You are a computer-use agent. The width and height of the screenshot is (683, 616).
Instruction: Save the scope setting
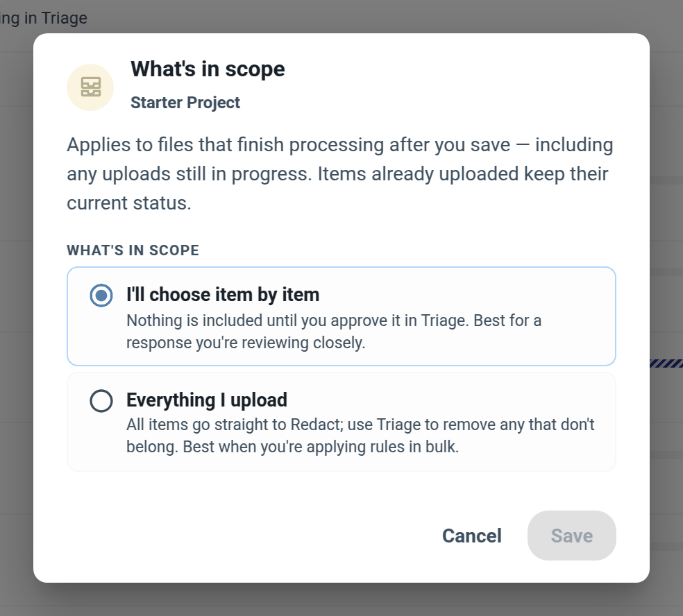(x=571, y=536)
